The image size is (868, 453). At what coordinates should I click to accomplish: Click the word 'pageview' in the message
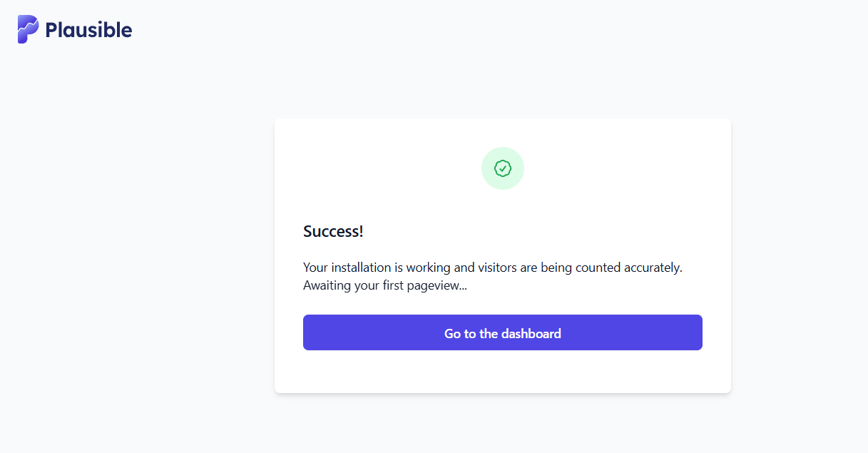tap(432, 287)
